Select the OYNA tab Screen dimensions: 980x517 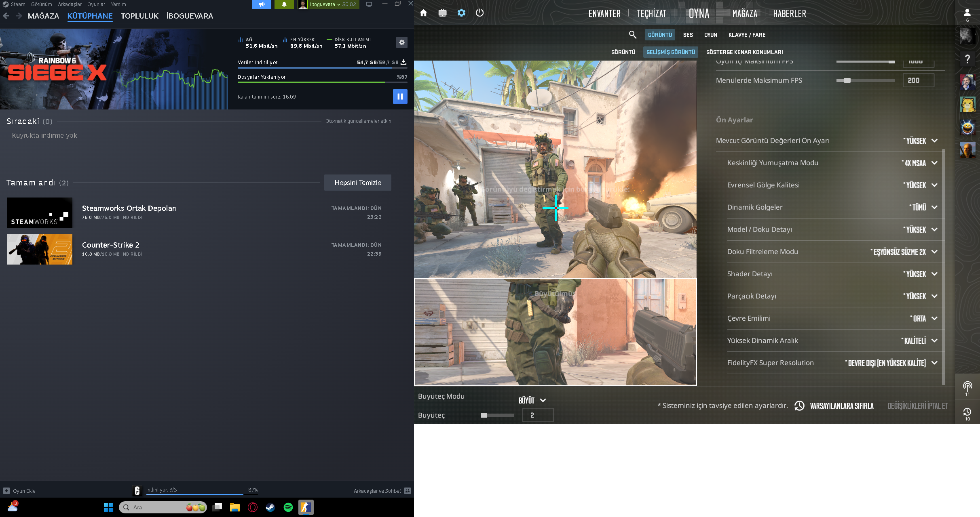coord(699,13)
